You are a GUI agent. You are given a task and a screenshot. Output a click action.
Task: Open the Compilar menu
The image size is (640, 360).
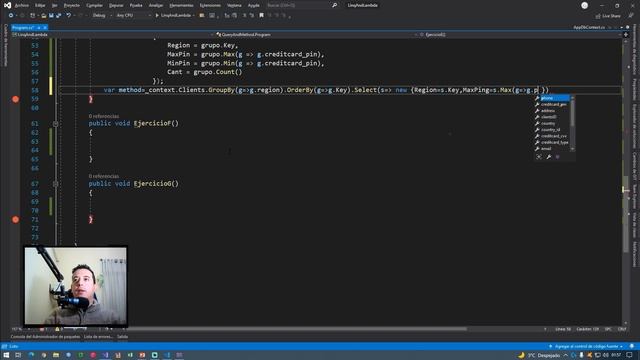pyautogui.click(x=94, y=5)
